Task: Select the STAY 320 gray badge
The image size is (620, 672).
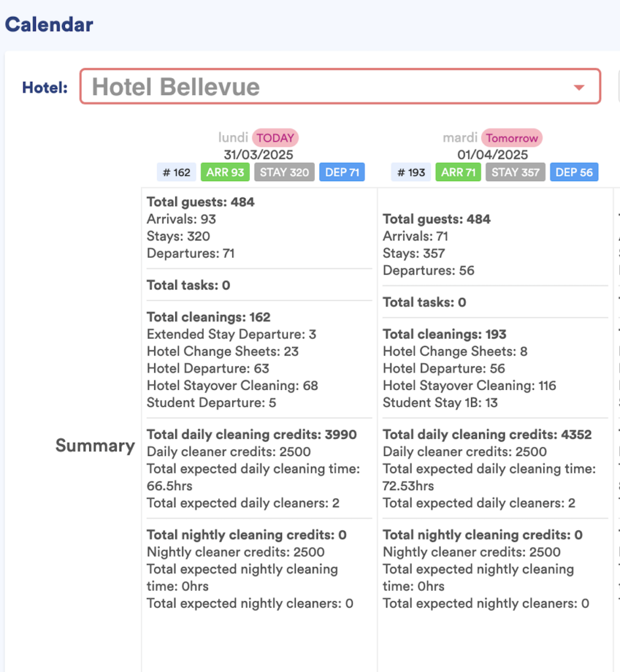Action: (285, 173)
